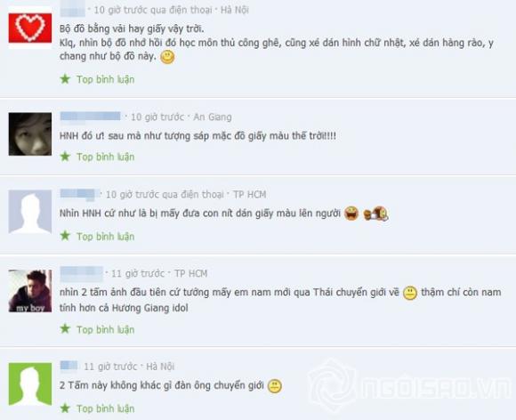Click the ngoisao.vn watermark logo
The width and height of the screenshot is (516, 420).
411,385
